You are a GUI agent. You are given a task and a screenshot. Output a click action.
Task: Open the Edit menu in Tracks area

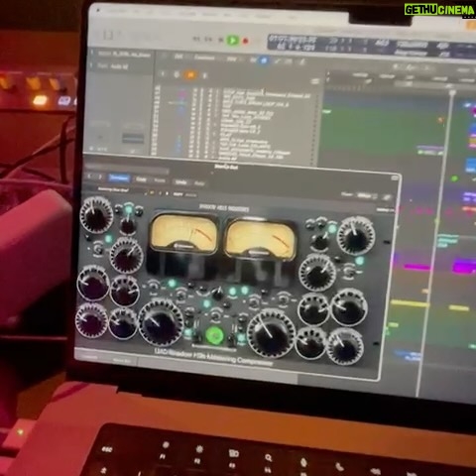click(178, 57)
